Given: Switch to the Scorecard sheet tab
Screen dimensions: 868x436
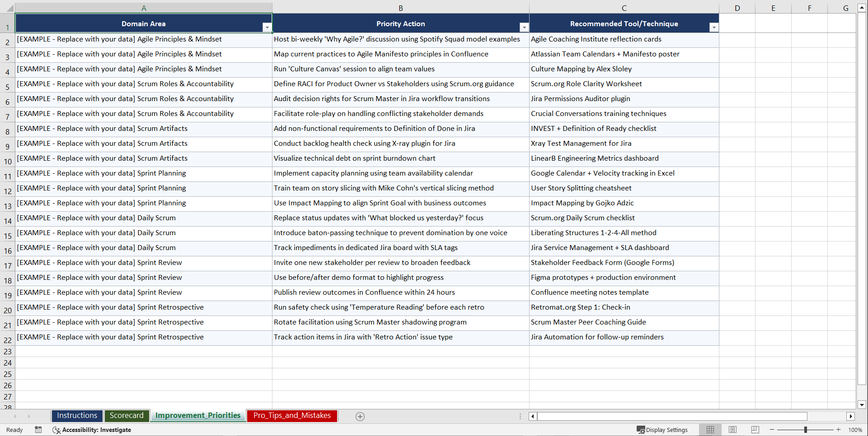Looking at the screenshot, I should [x=127, y=416].
